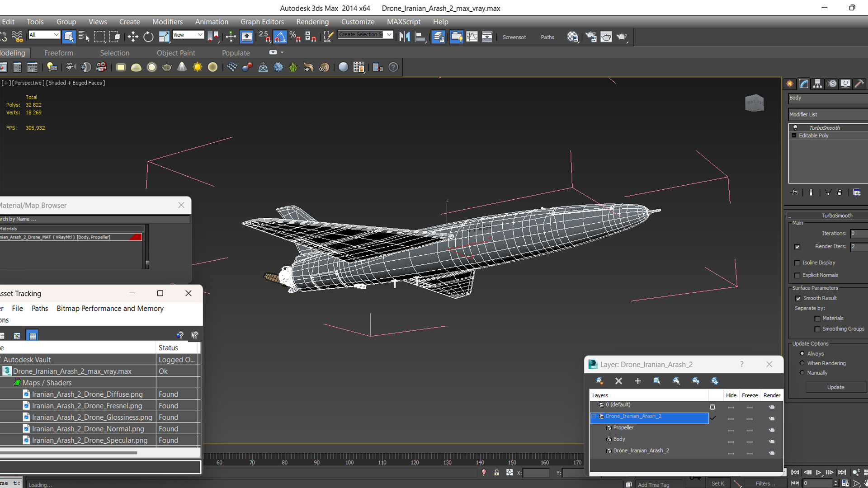Click Freeze All Layers snowflake icon
868x488 pixels.
[x=715, y=381]
